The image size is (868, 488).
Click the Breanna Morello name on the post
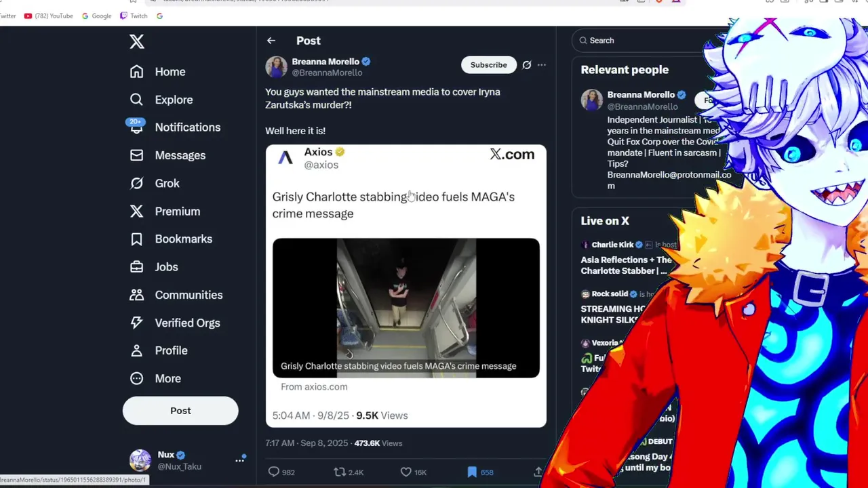(x=325, y=62)
